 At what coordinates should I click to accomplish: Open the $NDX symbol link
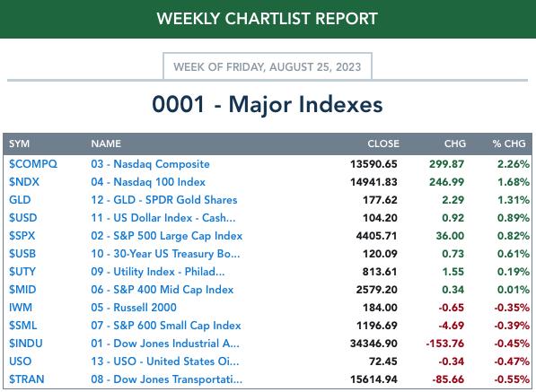click(x=24, y=182)
